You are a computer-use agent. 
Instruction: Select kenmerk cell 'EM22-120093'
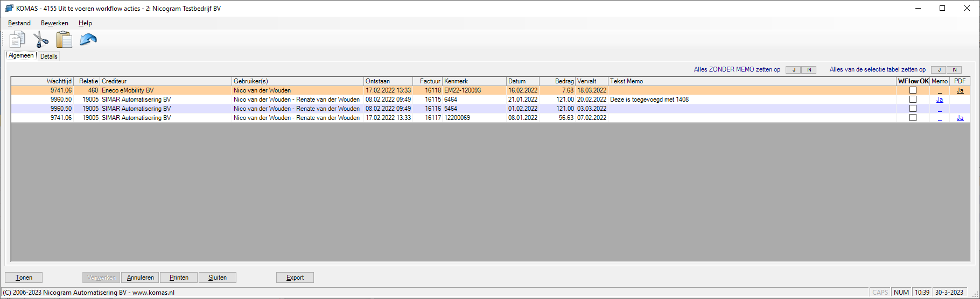[x=474, y=90]
